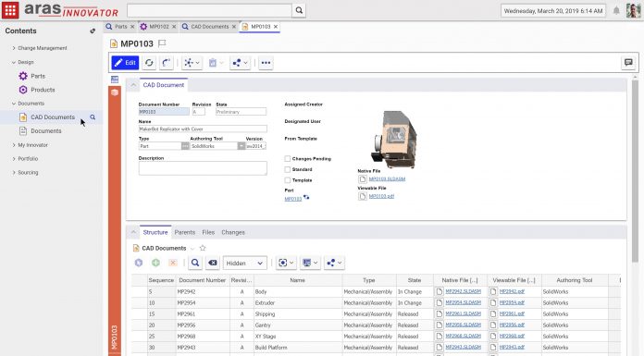The image size is (644, 356).
Task: Open the clipboard paste dropdown
Action: click(x=216, y=63)
